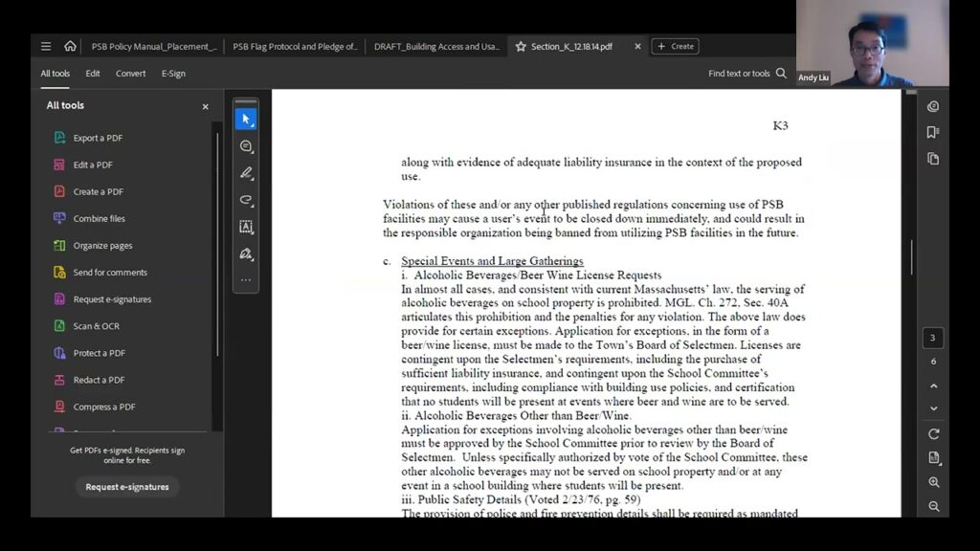This screenshot has width=980, height=551.
Task: Activate the text box tool
Action: tap(246, 227)
